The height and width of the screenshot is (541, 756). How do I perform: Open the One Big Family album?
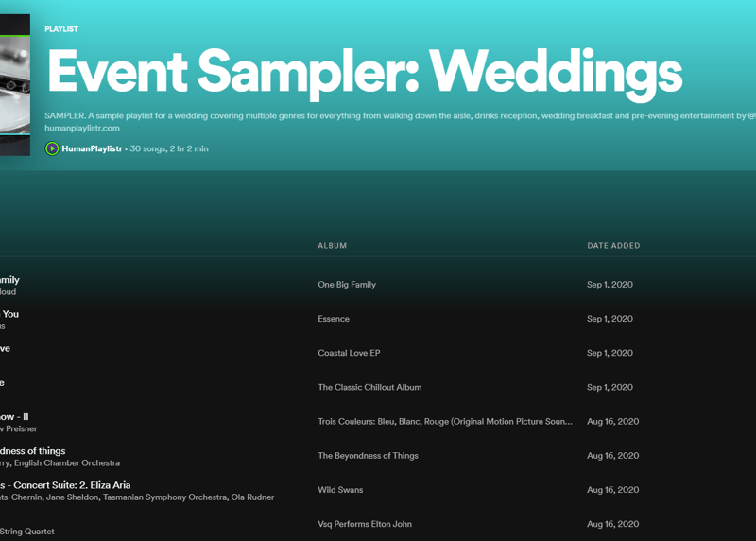[x=347, y=285]
